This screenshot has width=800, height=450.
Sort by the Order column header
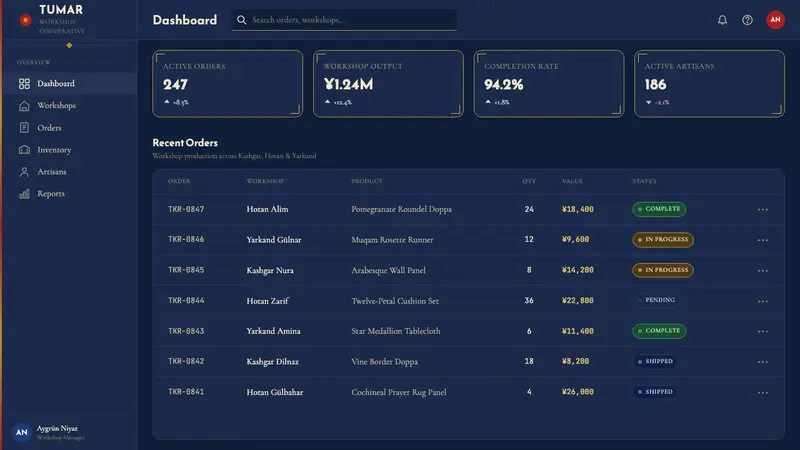click(179, 181)
